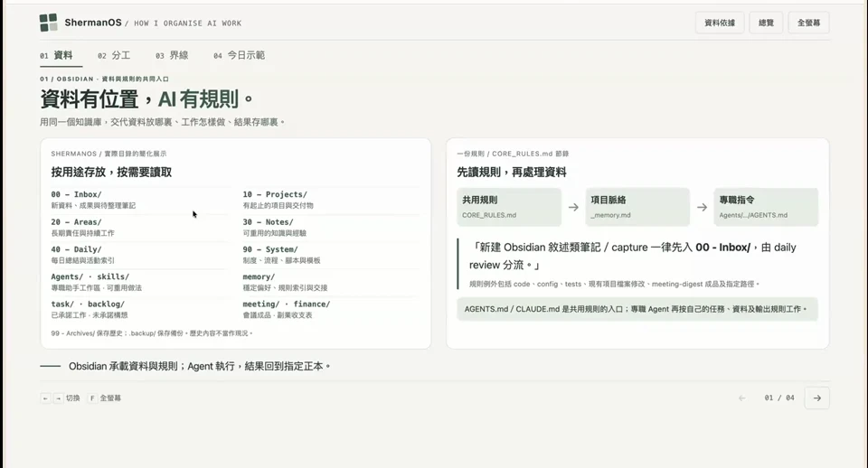Screen dimensions: 868x468
Task: Click the ShermanOS title text
Action: (92, 23)
